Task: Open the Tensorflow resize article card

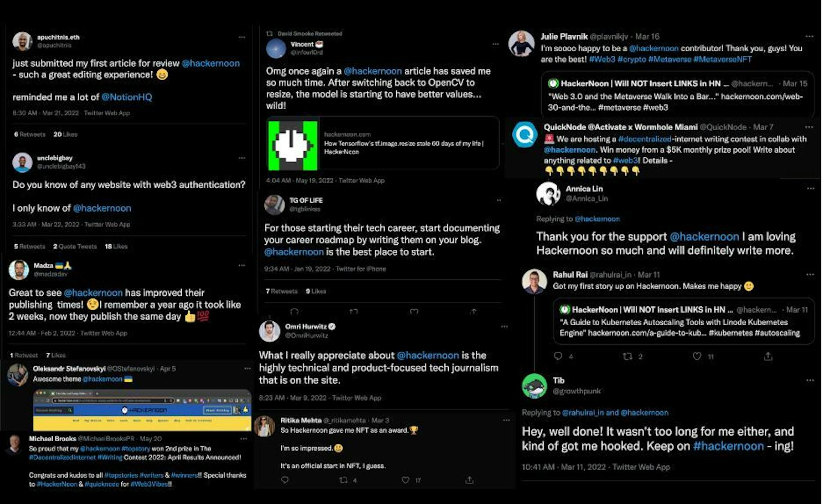Action: click(383, 144)
